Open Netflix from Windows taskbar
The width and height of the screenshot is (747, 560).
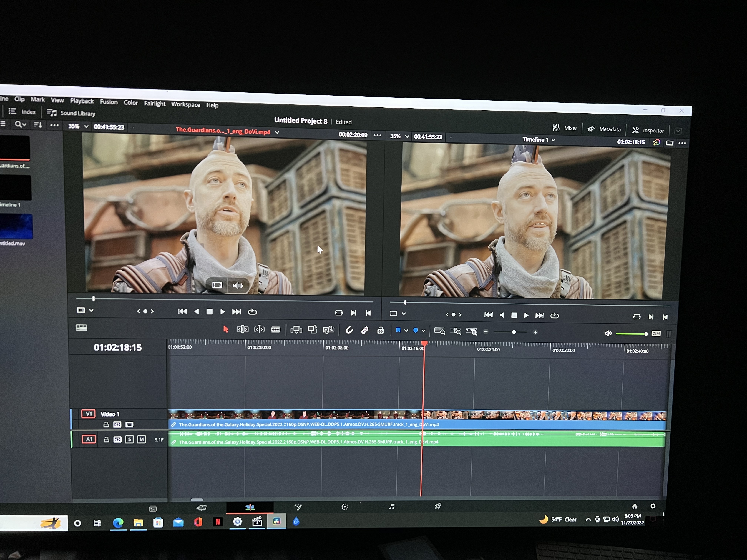[218, 522]
